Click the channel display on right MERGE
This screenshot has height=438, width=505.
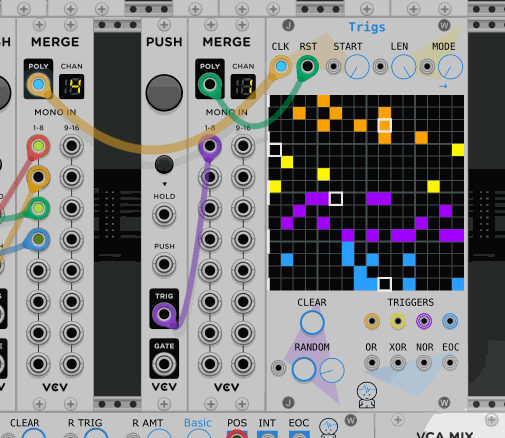243,87
